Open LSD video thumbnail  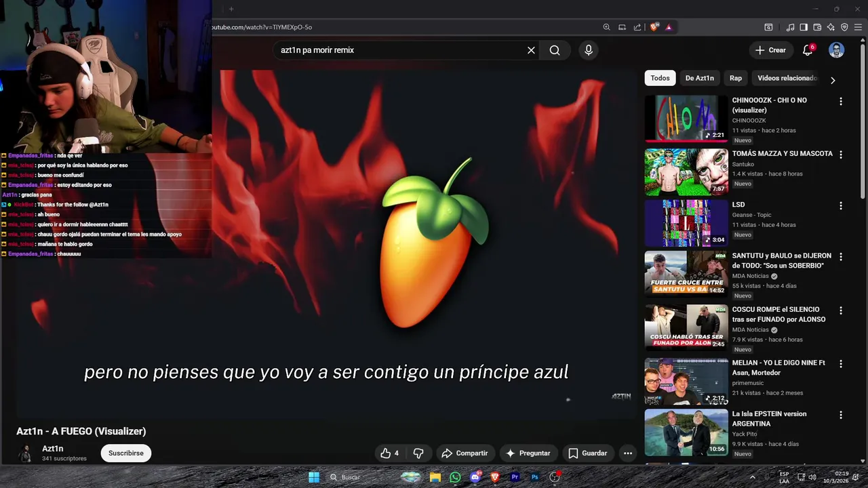tap(686, 223)
